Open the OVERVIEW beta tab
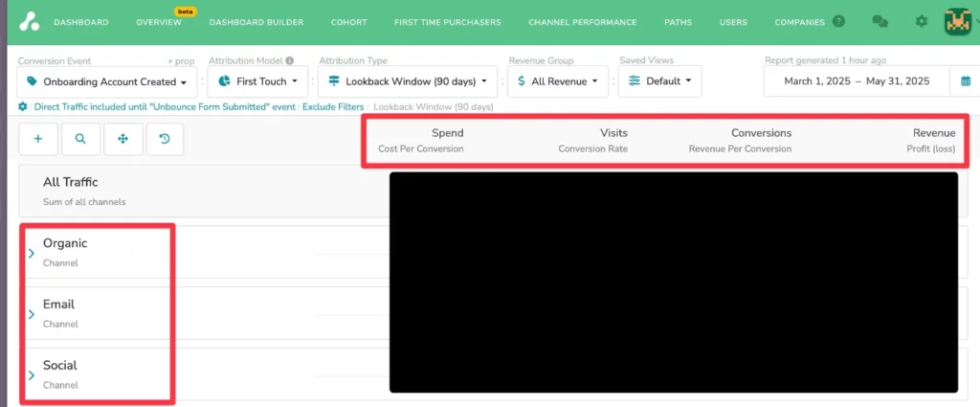This screenshot has height=407, width=980. pos(159,22)
